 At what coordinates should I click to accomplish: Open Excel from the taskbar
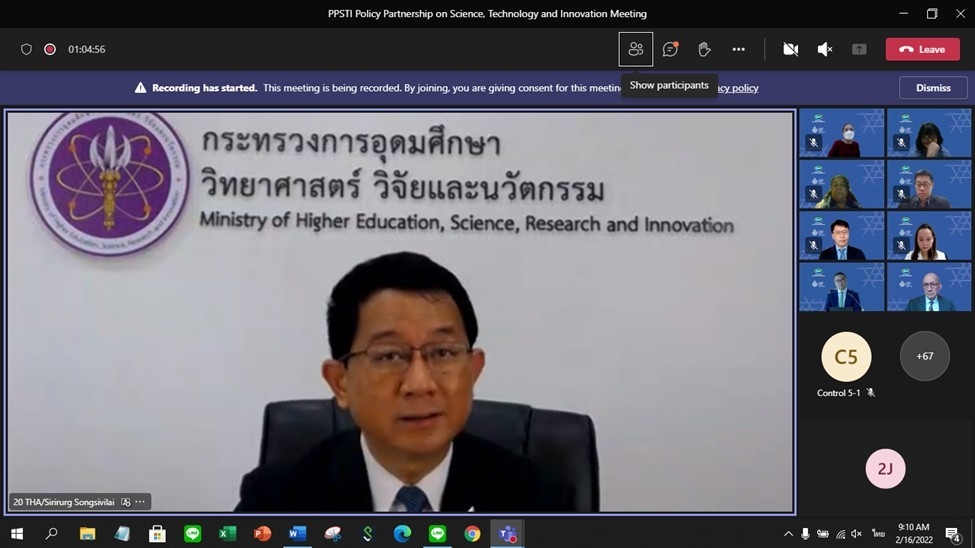coord(227,534)
